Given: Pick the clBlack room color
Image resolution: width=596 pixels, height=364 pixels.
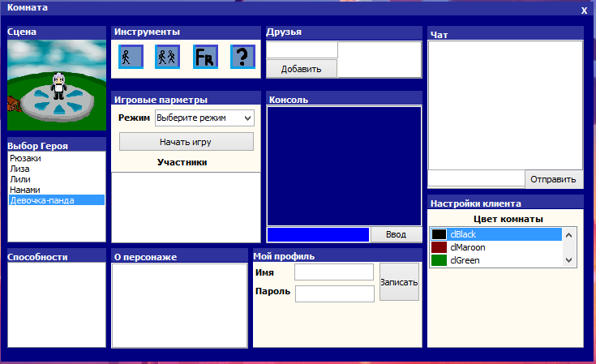Looking at the screenshot, I should point(496,234).
